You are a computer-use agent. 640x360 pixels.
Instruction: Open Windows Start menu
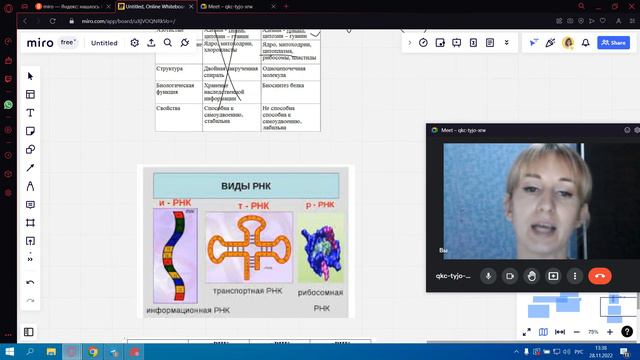(9, 352)
